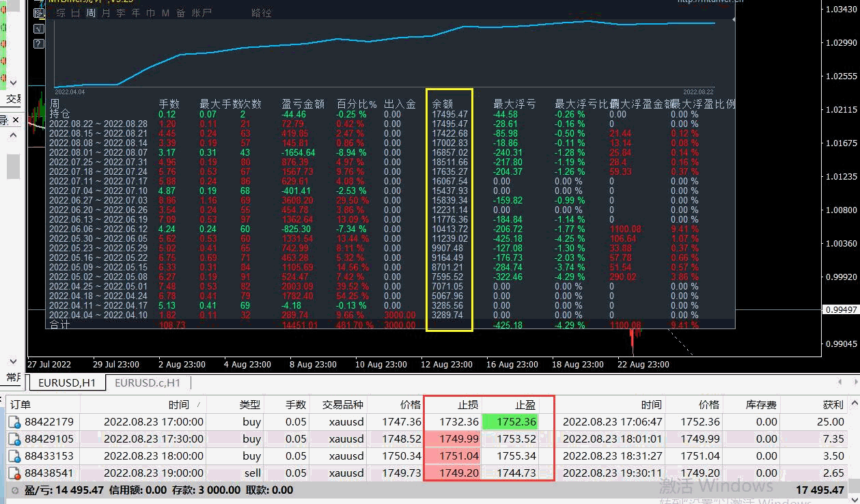The height and width of the screenshot is (504, 860).
Task: Click the scroll-down chevron in upper left panel
Action: (x=12, y=83)
